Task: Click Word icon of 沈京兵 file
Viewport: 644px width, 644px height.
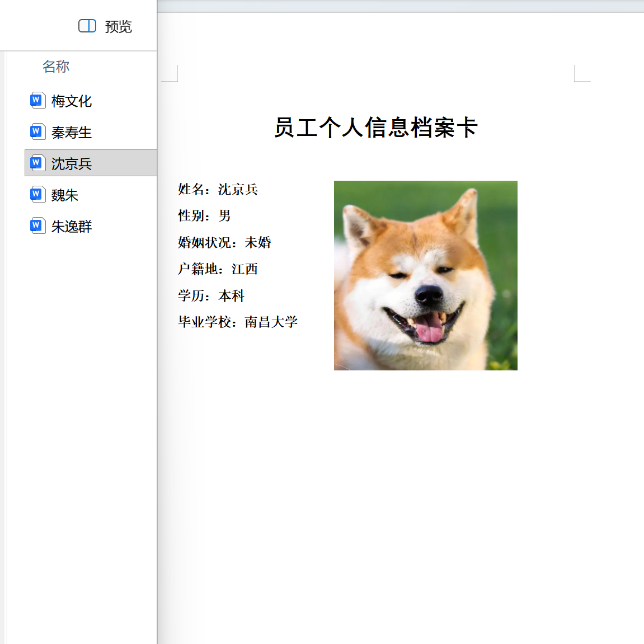Action: [37, 163]
